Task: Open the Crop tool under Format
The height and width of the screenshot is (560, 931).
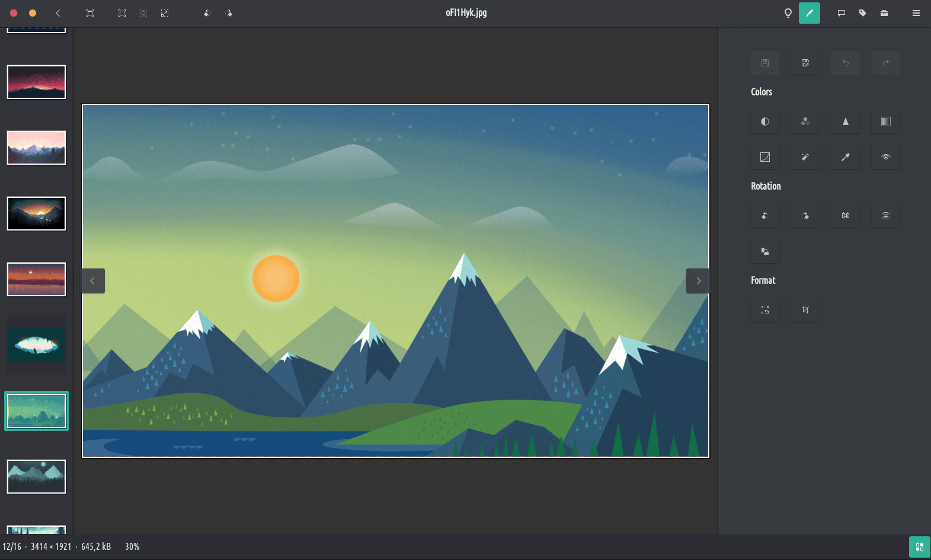Action: [x=805, y=310]
